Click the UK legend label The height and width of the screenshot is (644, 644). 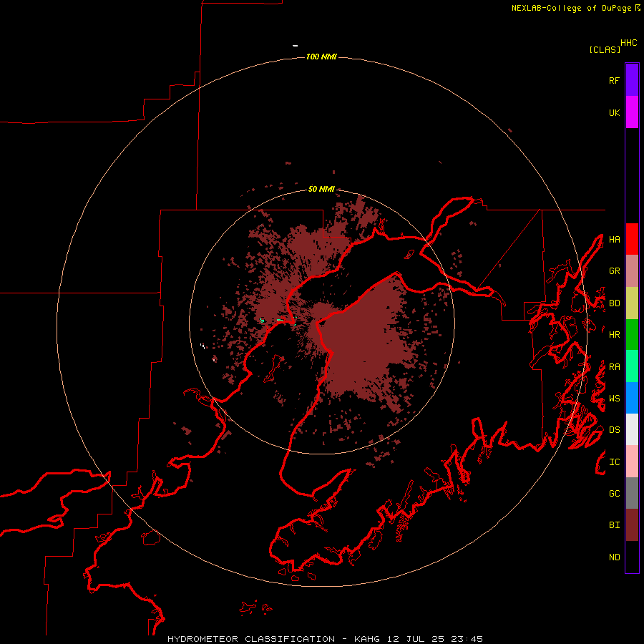(x=614, y=112)
